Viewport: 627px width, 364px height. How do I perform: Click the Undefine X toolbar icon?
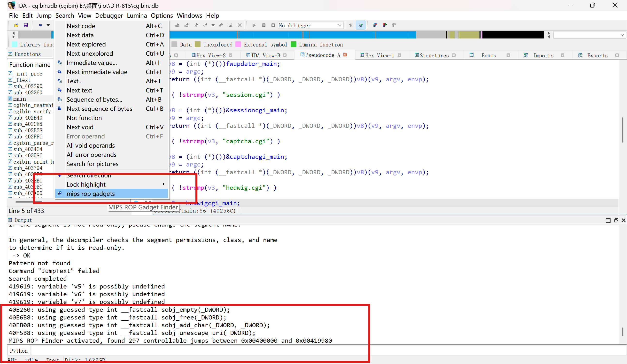pyautogui.click(x=240, y=25)
